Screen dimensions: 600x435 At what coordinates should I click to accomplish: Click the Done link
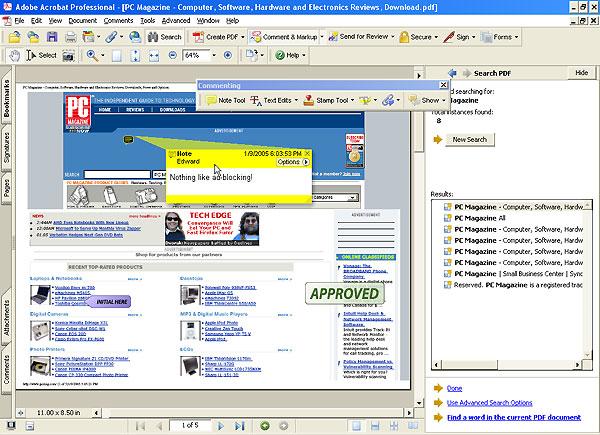(454, 388)
